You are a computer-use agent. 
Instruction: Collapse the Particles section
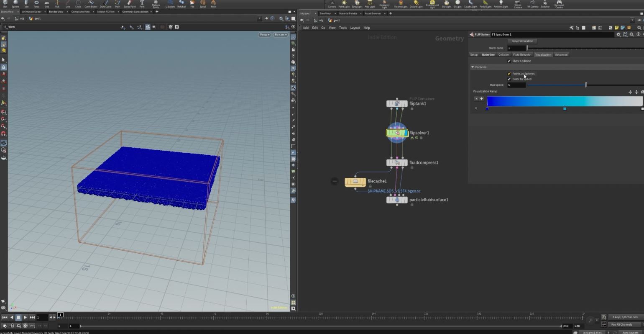(x=473, y=67)
